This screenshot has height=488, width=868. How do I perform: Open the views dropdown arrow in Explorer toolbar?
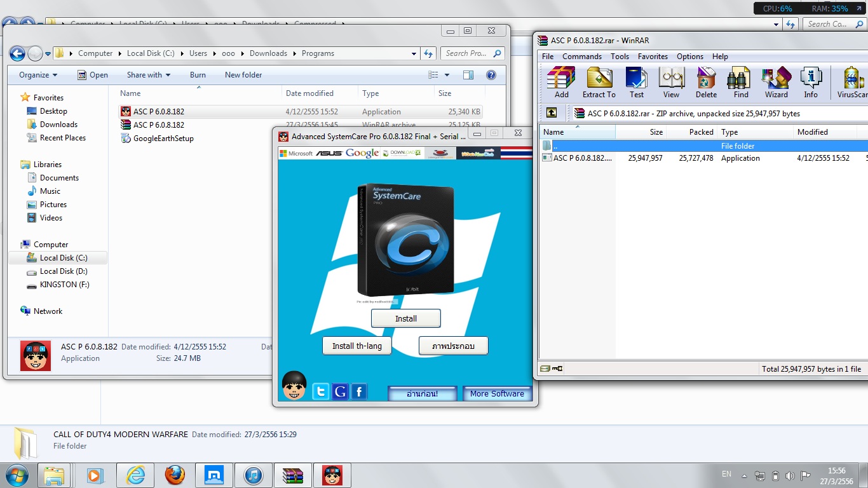tap(447, 75)
